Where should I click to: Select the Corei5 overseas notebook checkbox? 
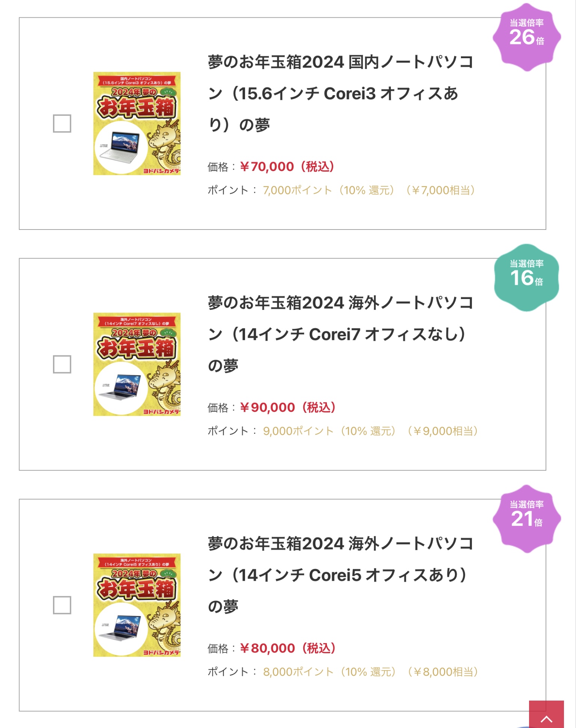tap(62, 605)
